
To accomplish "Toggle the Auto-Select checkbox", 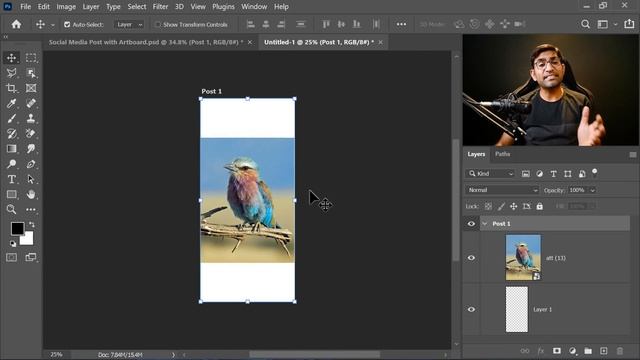I will [x=67, y=24].
